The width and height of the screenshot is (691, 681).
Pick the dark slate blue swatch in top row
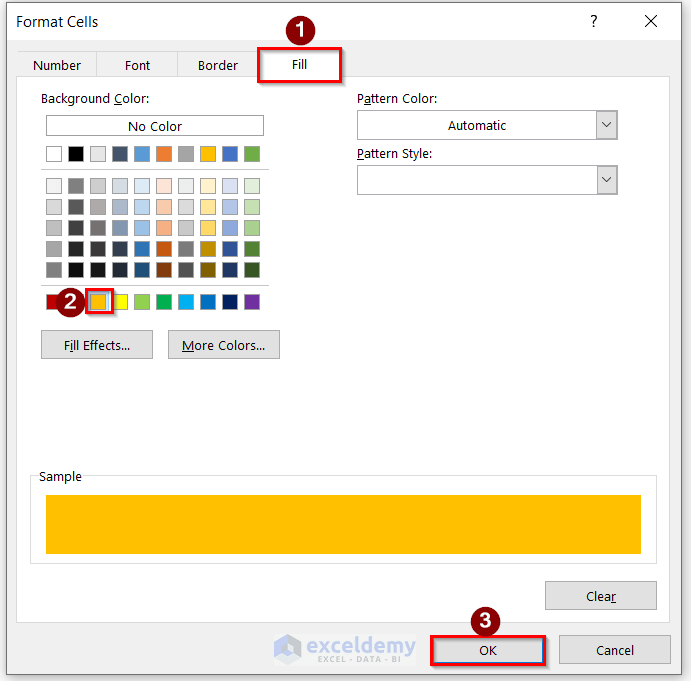point(120,154)
